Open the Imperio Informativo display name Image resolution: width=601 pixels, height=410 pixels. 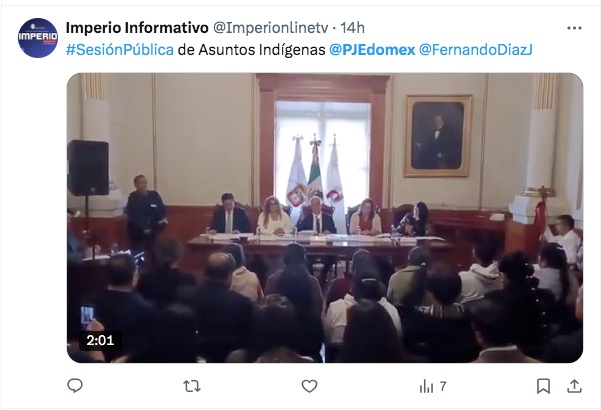(x=137, y=28)
